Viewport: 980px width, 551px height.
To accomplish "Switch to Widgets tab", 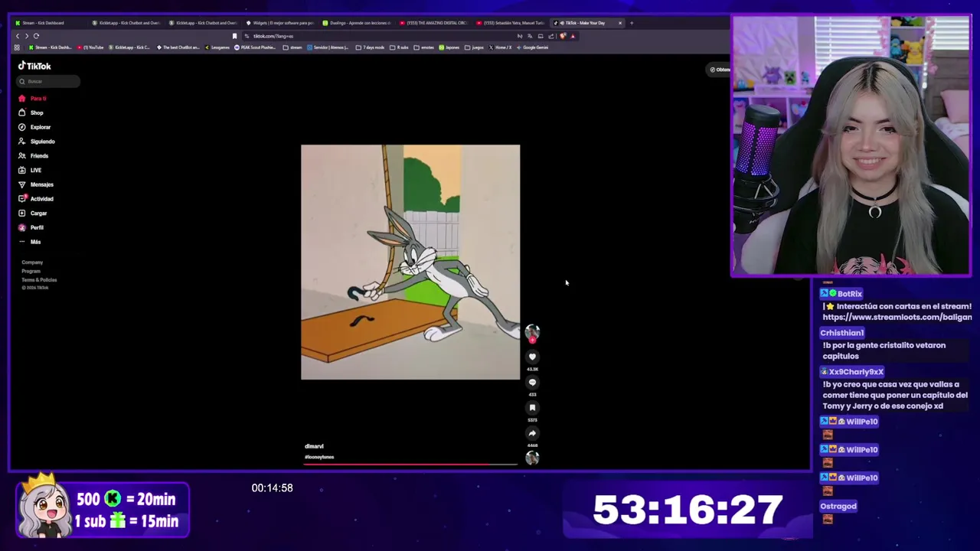I will (279, 23).
